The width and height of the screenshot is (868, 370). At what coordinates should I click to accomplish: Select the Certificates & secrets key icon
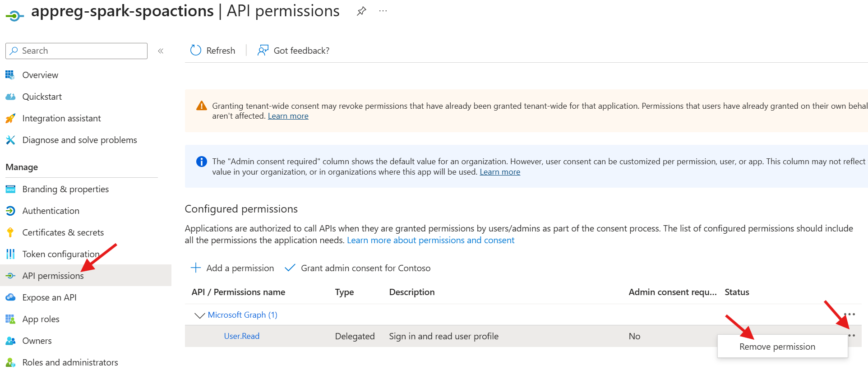10,232
